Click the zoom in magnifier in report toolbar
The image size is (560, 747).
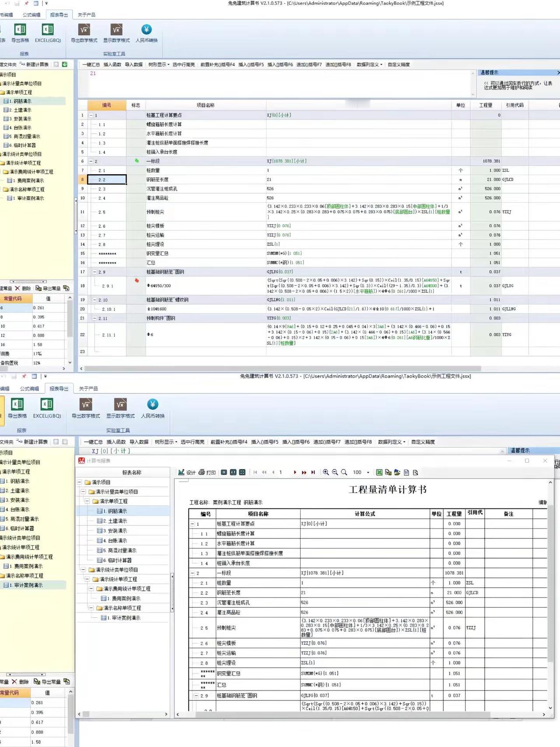[325, 472]
